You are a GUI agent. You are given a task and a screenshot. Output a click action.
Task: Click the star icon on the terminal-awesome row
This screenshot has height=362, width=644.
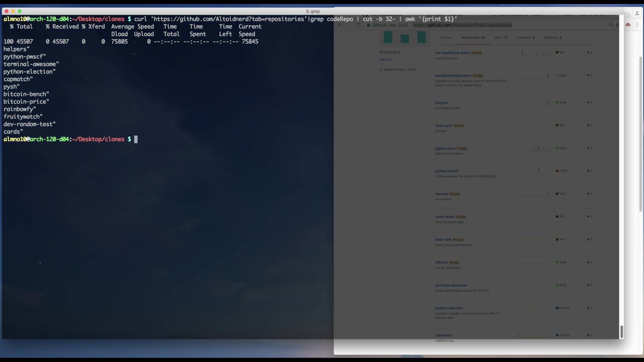point(588,285)
